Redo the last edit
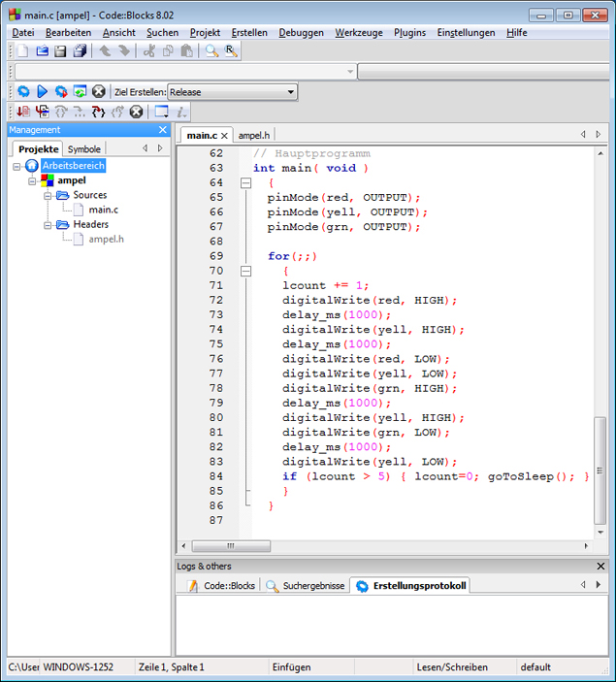The height and width of the screenshot is (682, 616). [124, 51]
